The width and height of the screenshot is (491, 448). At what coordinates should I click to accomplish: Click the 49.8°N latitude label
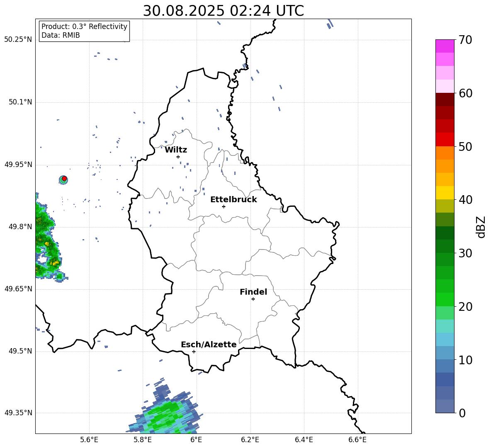tap(20, 227)
